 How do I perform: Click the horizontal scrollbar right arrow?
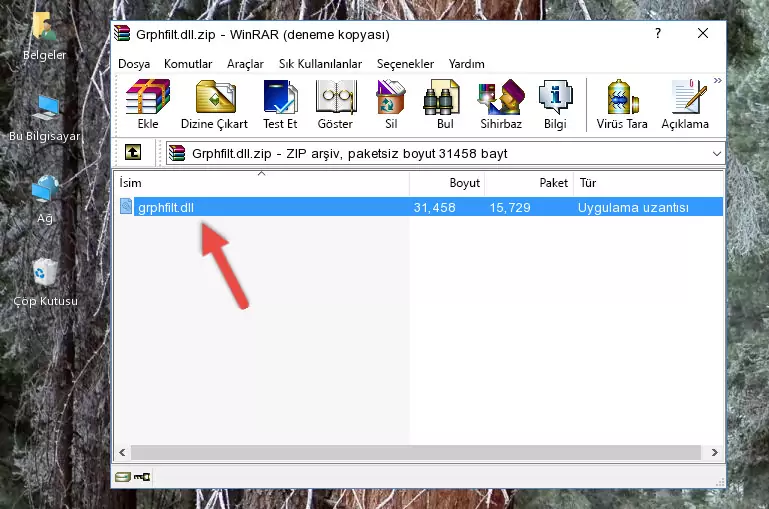[715, 452]
